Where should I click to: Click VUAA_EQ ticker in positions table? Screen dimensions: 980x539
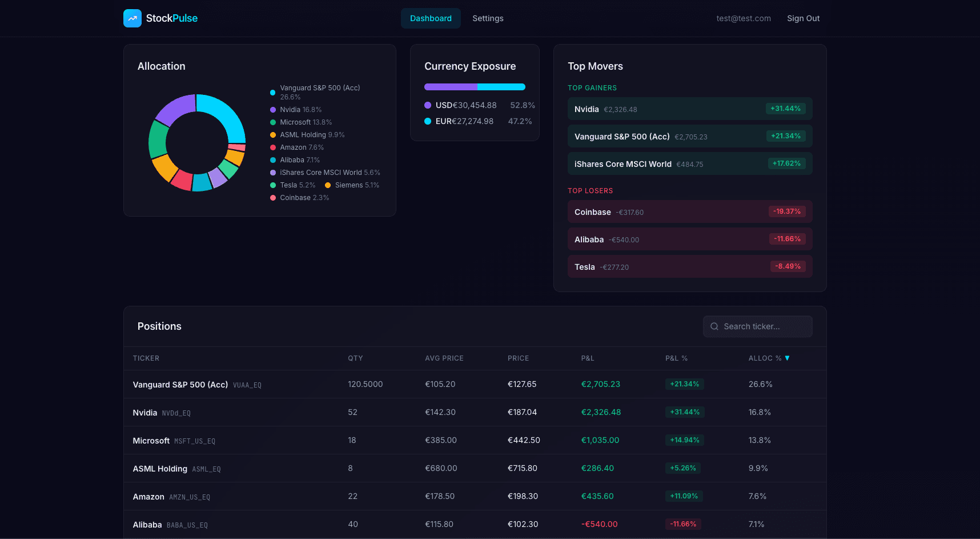pos(247,385)
